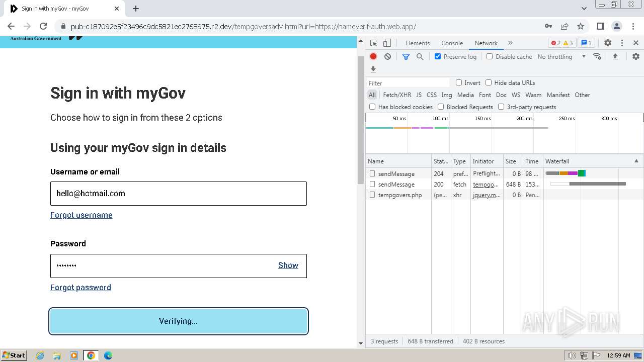Click the share page icon
644x362 pixels.
coord(565,26)
